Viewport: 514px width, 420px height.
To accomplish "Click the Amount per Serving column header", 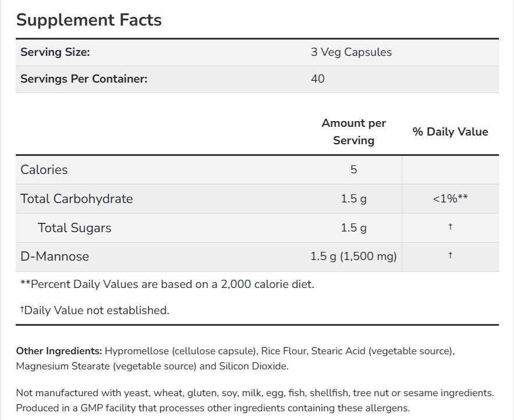I will [354, 131].
